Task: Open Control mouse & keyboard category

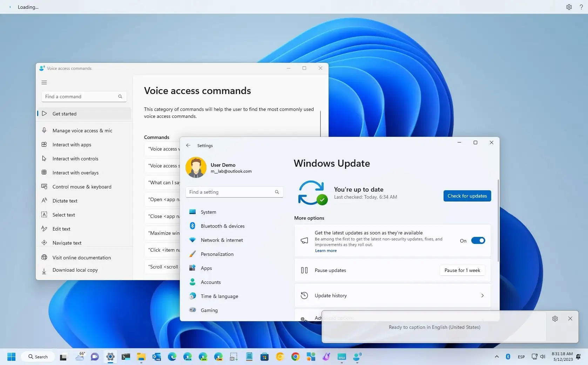Action: 84,187
